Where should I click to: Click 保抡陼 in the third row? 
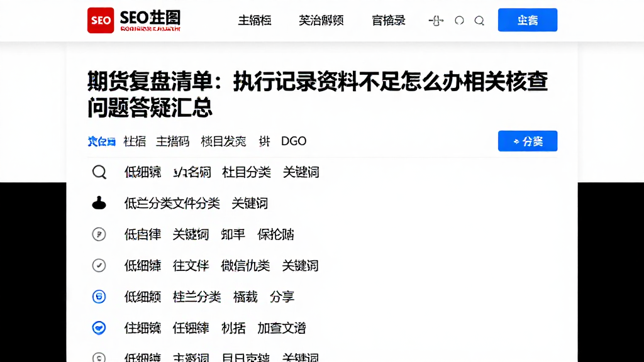click(x=275, y=234)
